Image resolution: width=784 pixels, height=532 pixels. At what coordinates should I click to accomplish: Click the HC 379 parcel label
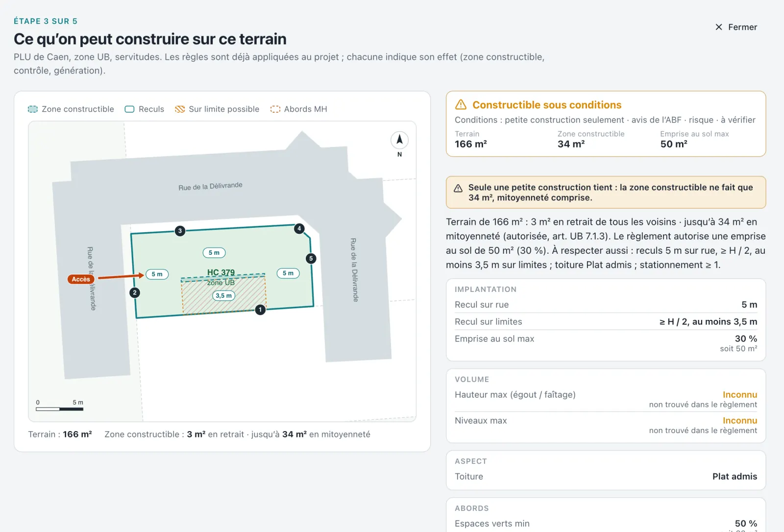pyautogui.click(x=221, y=272)
